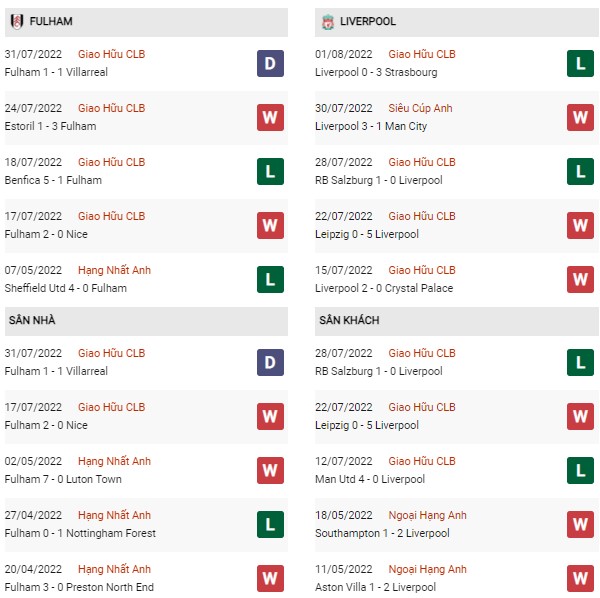Open Hạng Nhất Anh link dated 07/05/2022
The image size is (600, 598).
pos(114,270)
